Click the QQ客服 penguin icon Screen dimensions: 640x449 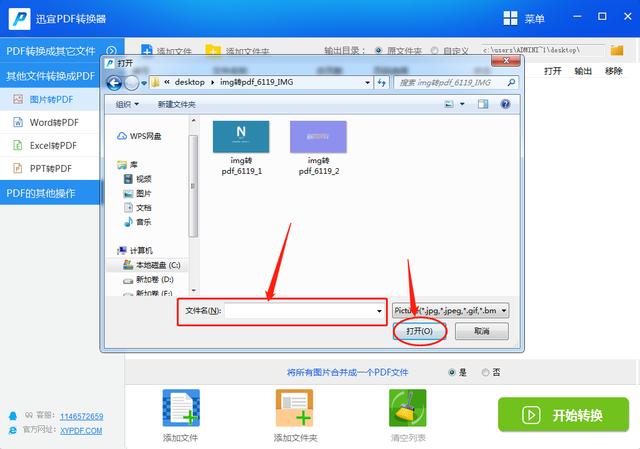coord(13,416)
